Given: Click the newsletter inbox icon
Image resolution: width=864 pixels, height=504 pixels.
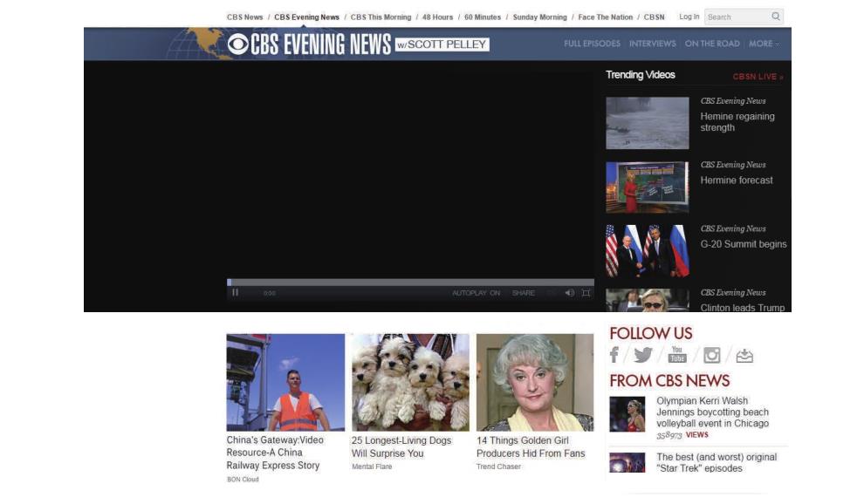Looking at the screenshot, I should click(744, 355).
